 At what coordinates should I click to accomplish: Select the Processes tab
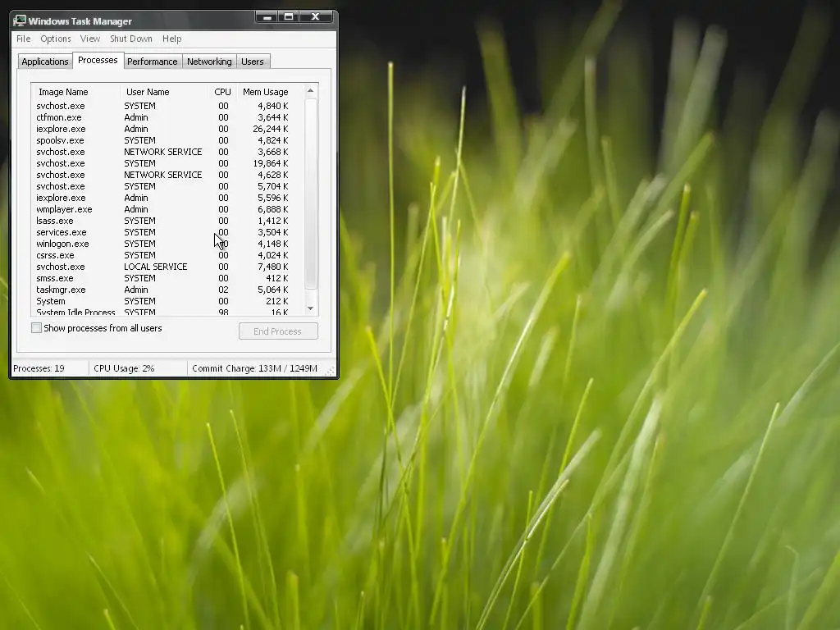[98, 60]
